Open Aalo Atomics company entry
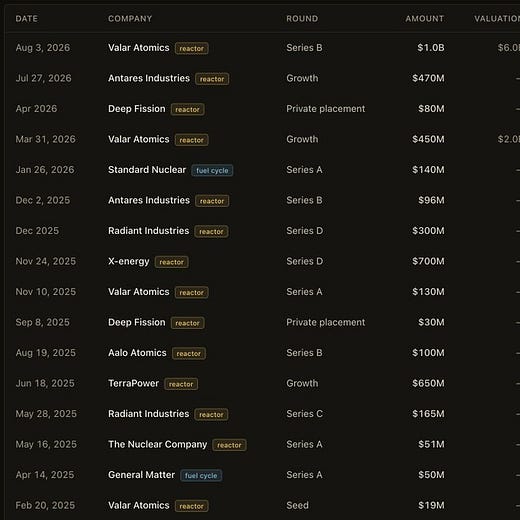This screenshot has width=520, height=520. click(137, 353)
